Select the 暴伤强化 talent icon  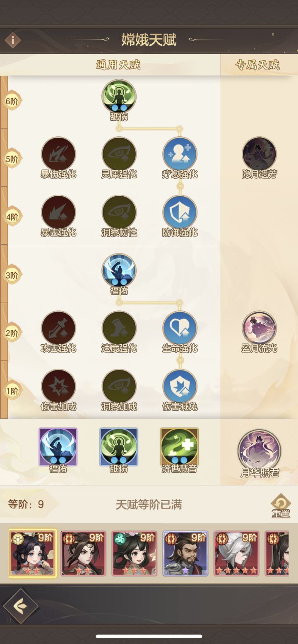tap(58, 154)
